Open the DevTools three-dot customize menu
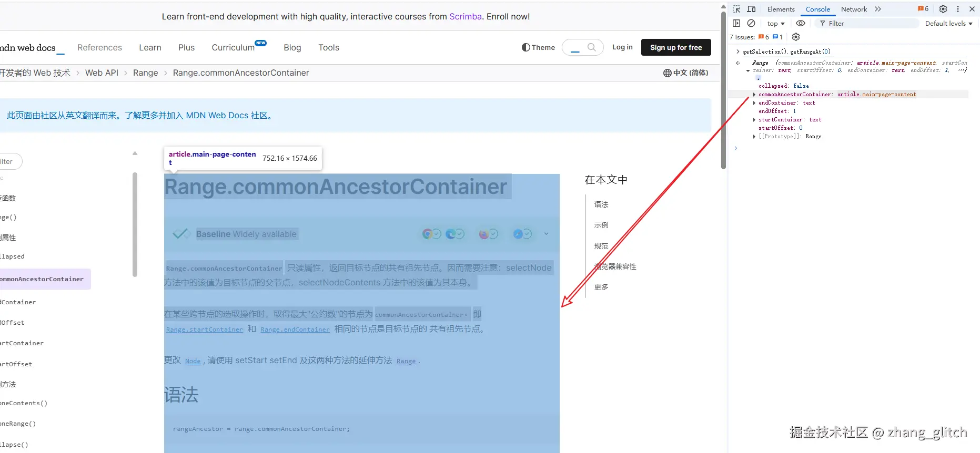The width and height of the screenshot is (980, 453). click(x=958, y=9)
